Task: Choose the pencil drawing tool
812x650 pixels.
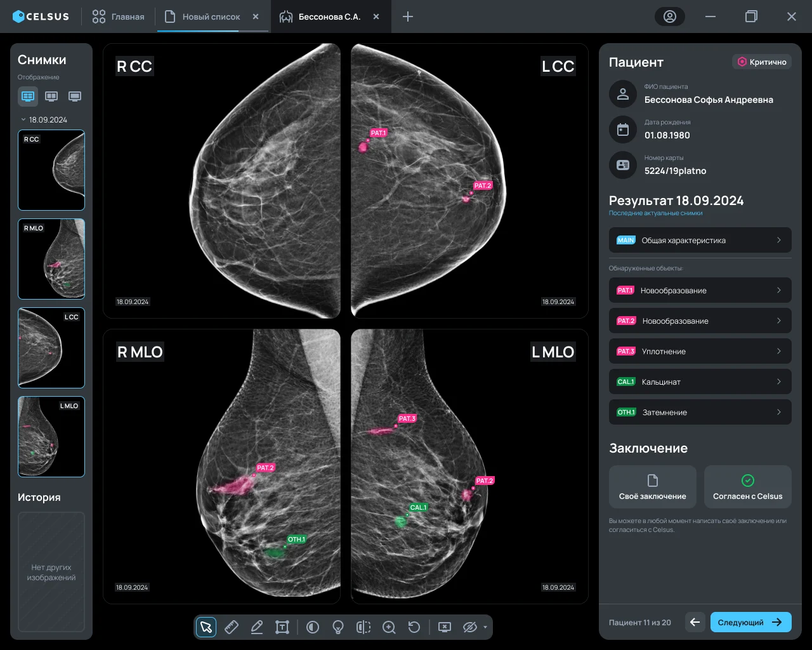Action: pos(257,627)
